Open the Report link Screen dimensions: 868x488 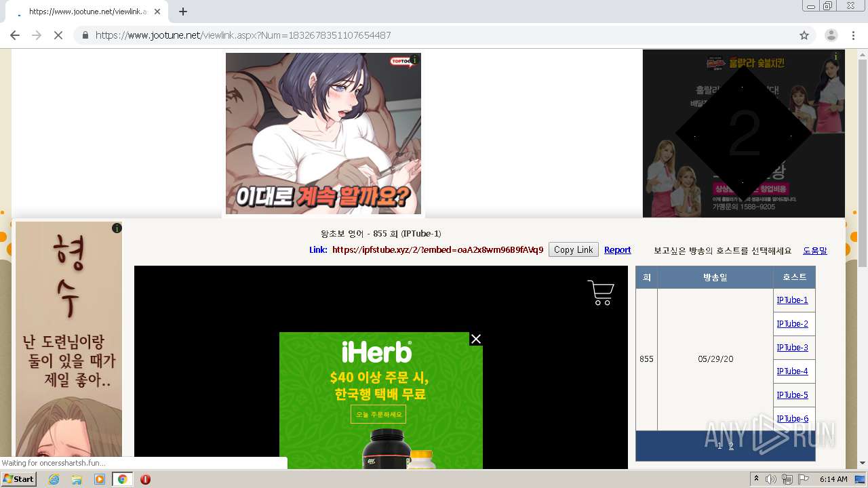(x=617, y=250)
